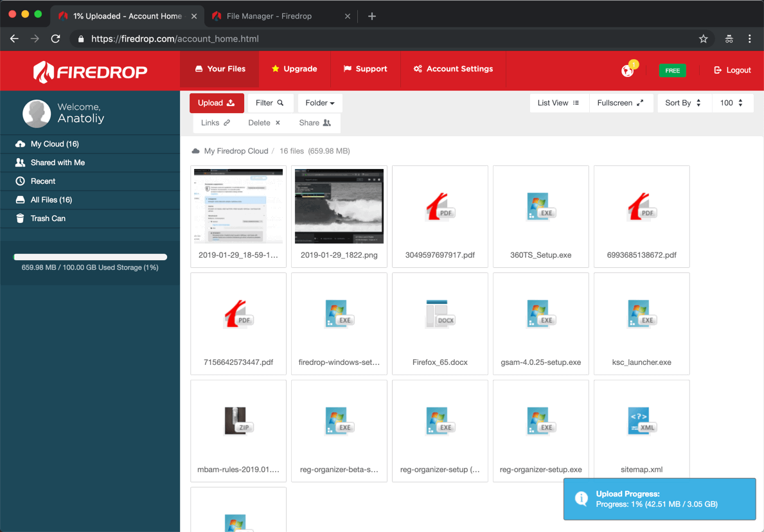Click the storage usage progress bar
The width and height of the screenshot is (764, 532).
(90, 256)
